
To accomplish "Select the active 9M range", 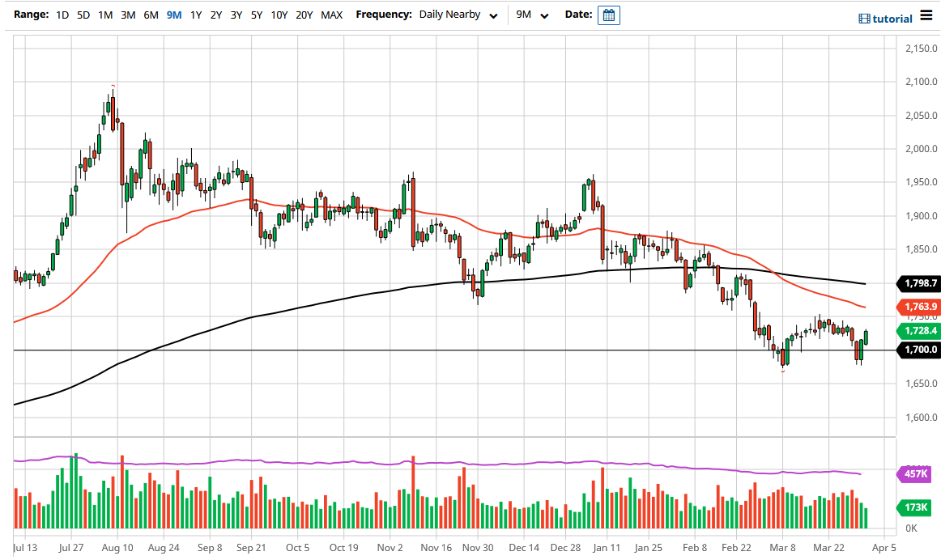I will (x=174, y=15).
